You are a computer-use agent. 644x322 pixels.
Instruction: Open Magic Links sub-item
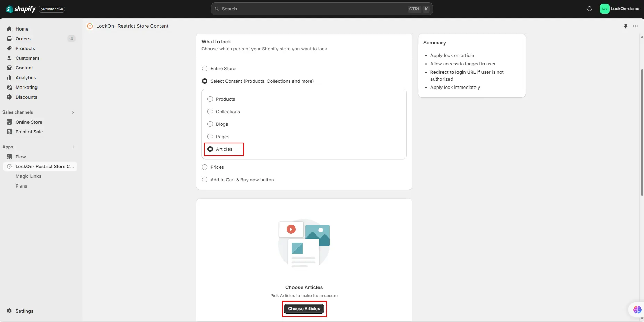coord(28,176)
